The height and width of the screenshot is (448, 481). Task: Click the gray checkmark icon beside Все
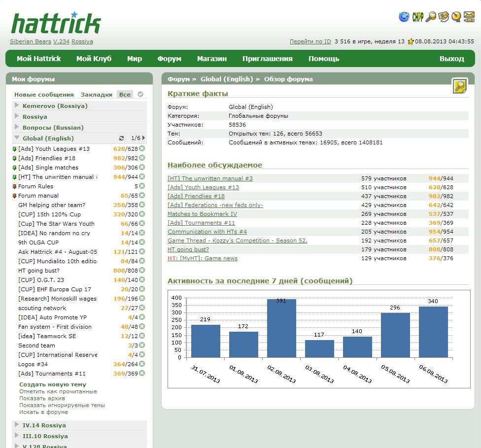(140, 94)
